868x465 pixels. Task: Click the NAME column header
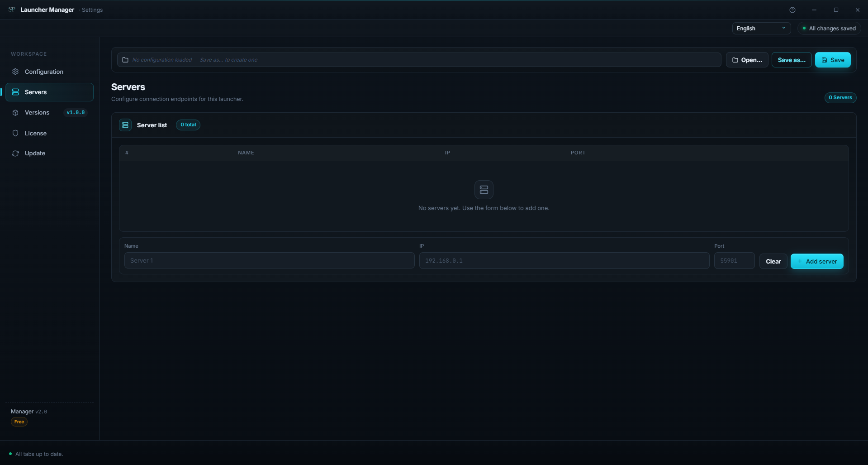tap(246, 153)
